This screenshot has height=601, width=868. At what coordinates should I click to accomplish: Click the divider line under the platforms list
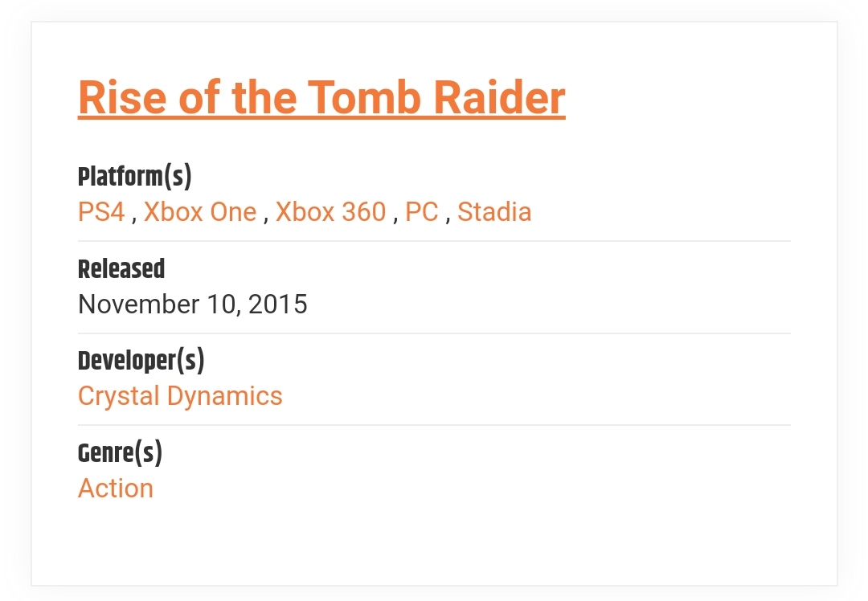click(x=434, y=241)
